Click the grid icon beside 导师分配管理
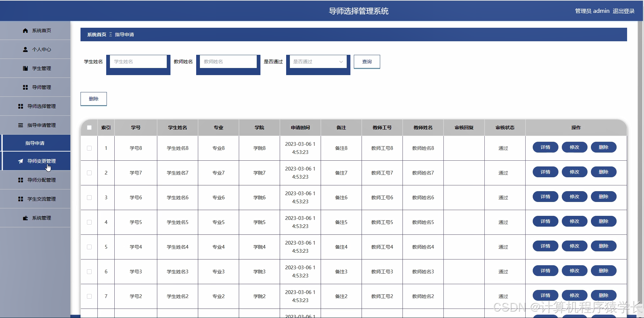This screenshot has height=318, width=644. (x=21, y=180)
